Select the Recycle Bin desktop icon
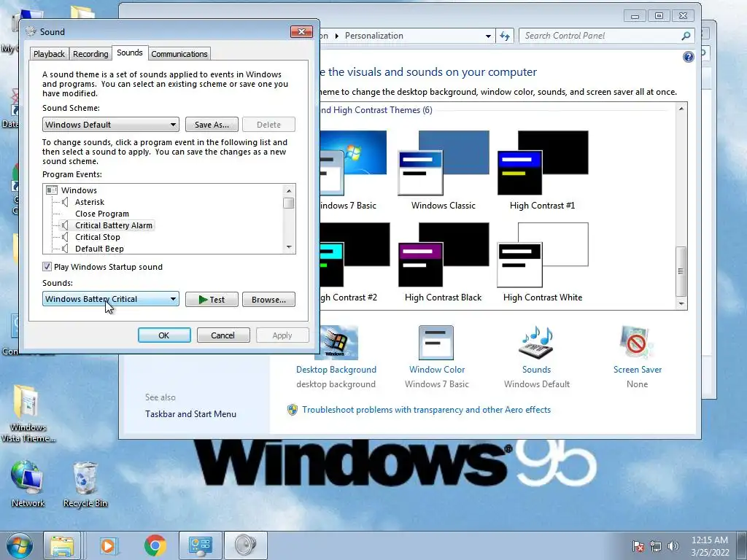747x560 pixels. [85, 484]
